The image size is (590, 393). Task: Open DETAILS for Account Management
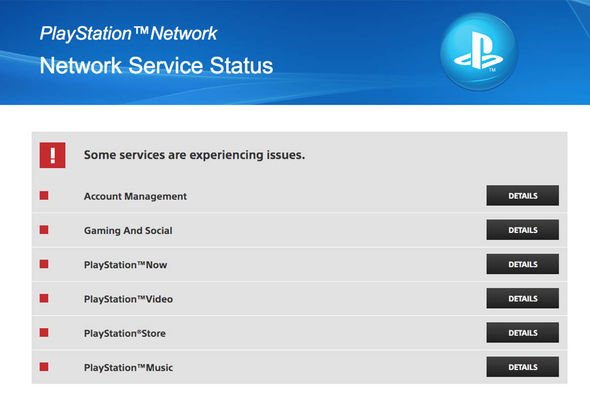click(x=522, y=195)
